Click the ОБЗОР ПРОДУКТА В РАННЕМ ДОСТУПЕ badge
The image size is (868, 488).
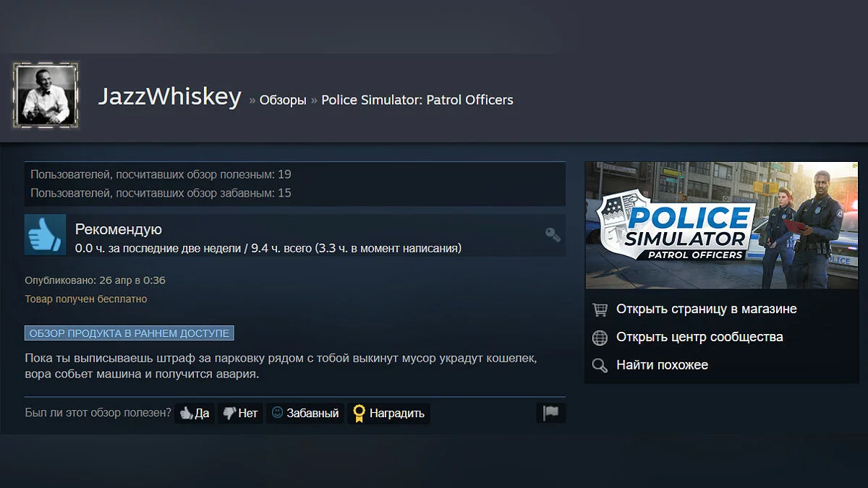coord(129,333)
